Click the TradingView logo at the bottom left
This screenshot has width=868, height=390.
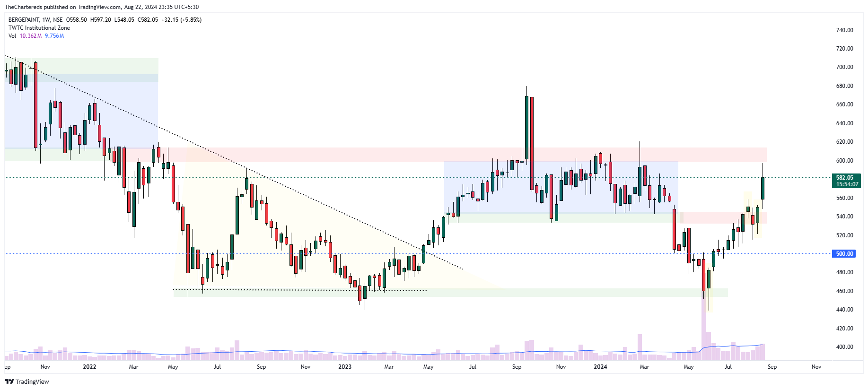pos(27,381)
